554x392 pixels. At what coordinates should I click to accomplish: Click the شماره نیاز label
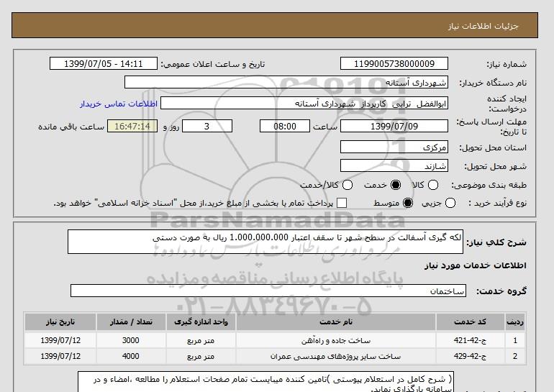coord(507,64)
